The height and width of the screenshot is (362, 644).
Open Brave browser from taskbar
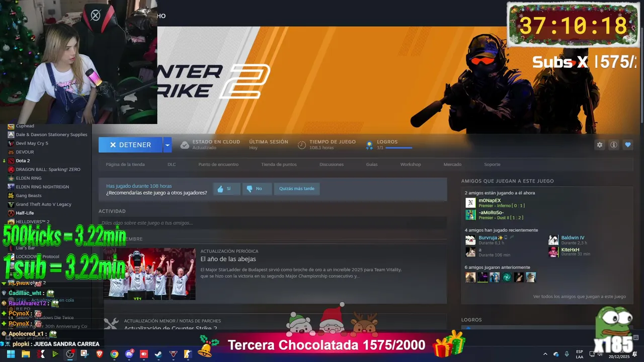pyautogui.click(x=100, y=354)
